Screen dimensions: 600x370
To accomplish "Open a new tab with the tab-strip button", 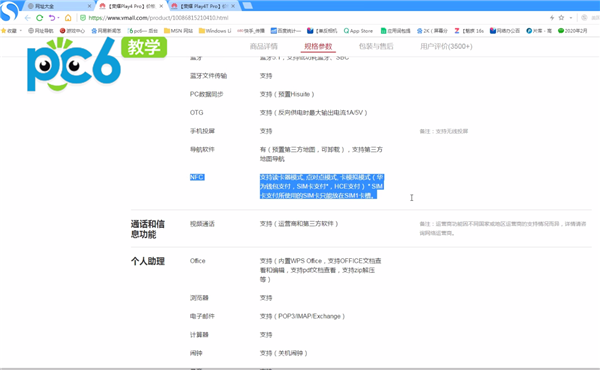I will [x=248, y=5].
